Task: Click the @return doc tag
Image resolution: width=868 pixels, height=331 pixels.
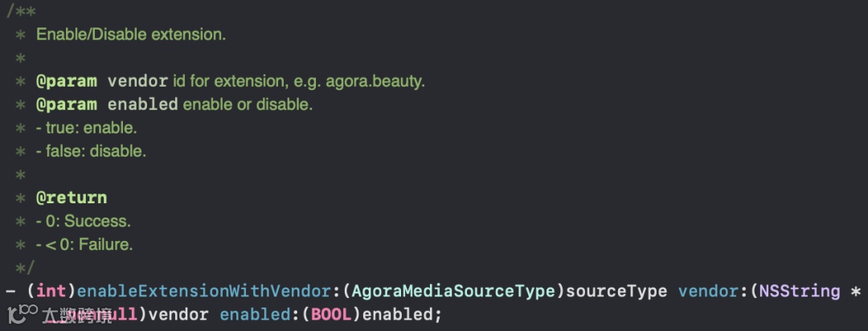Action: click(72, 198)
